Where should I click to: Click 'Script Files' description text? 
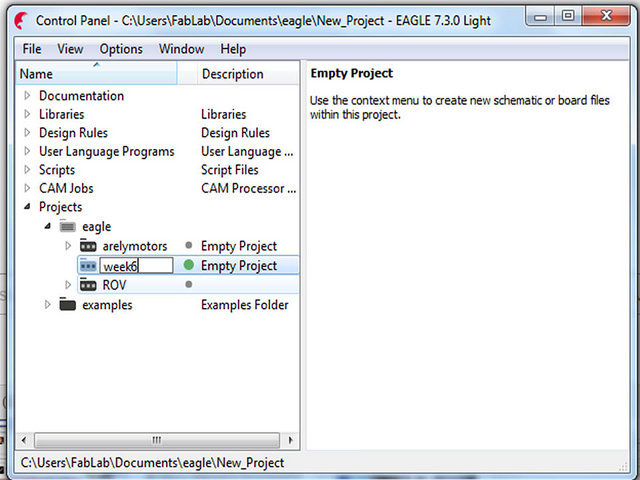point(230,170)
